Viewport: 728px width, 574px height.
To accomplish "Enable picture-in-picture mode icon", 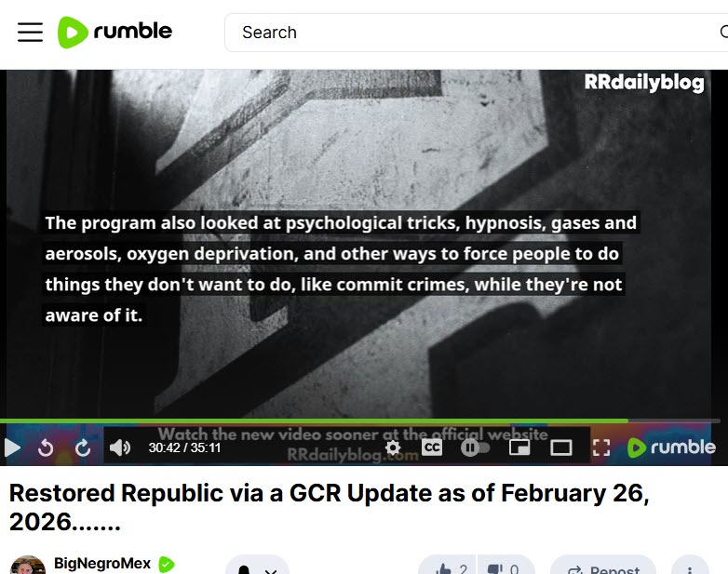I will pyautogui.click(x=519, y=447).
